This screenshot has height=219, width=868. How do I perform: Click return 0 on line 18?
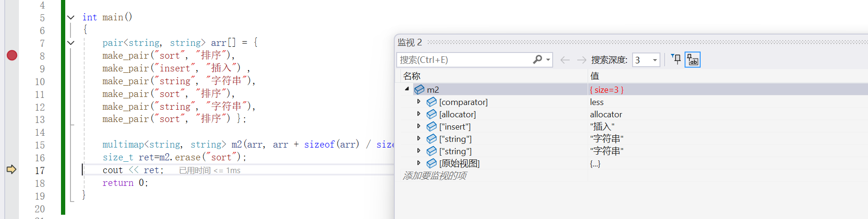(x=125, y=183)
